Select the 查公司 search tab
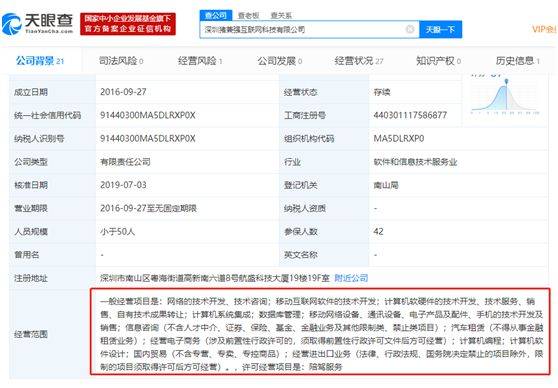This screenshot has width=558, height=388. (216, 15)
